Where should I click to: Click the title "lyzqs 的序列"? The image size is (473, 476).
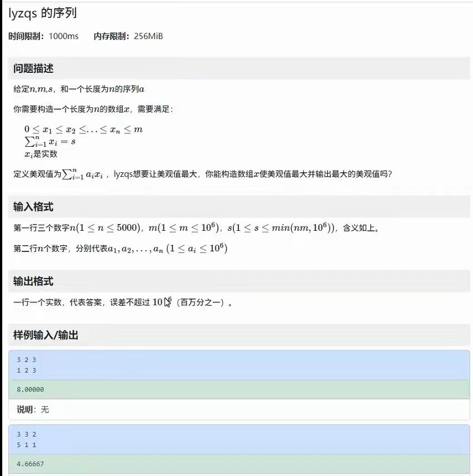[42, 13]
